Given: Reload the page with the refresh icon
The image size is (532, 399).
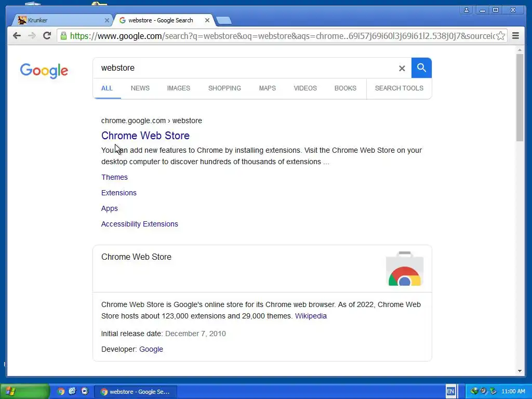Looking at the screenshot, I should (x=47, y=36).
